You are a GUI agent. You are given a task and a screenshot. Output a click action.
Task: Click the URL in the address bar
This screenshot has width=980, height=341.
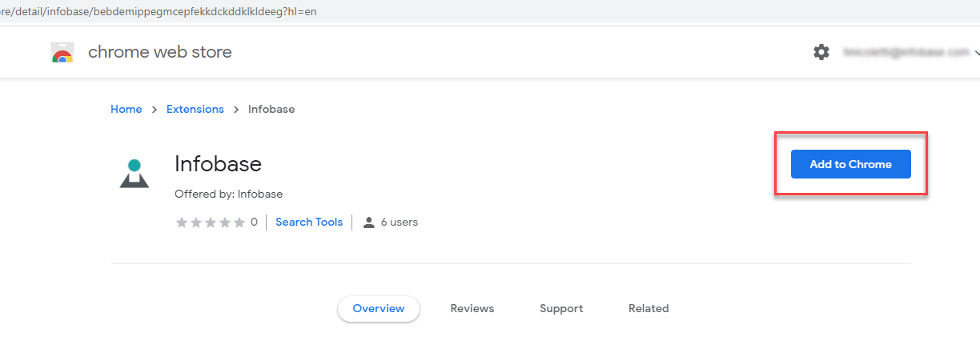pos(159,12)
